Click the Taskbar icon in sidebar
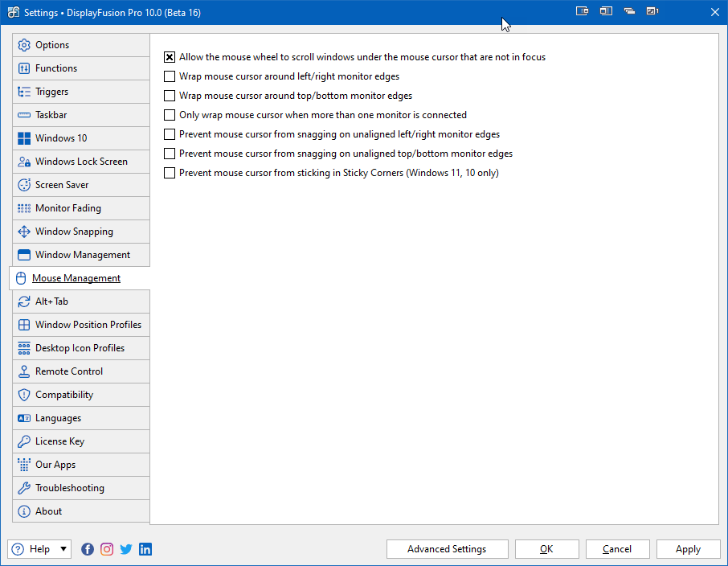This screenshot has height=566, width=728. (x=23, y=115)
